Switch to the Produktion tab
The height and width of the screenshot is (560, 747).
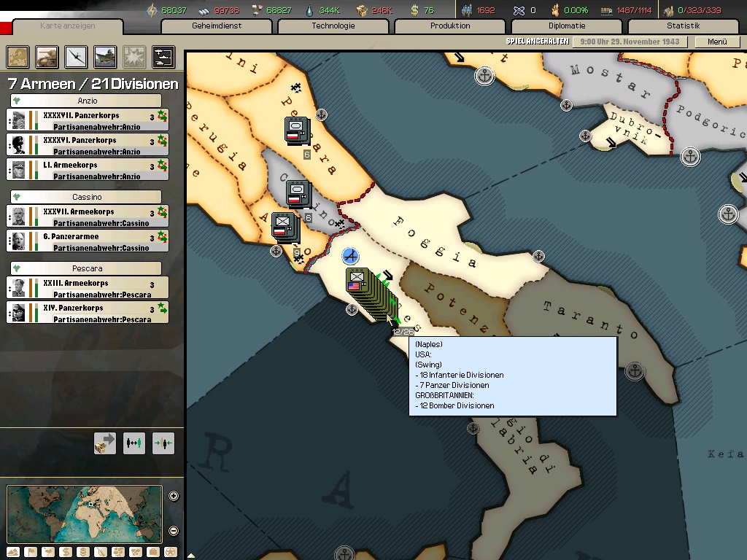click(x=450, y=26)
